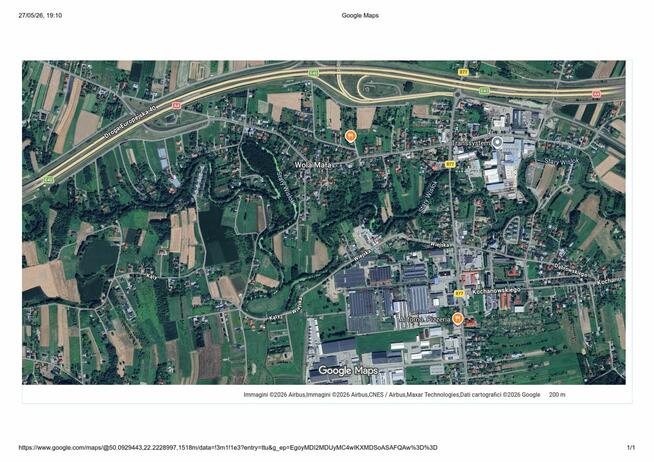Click the red 94 shield at the right edge
654x462 pixels.
point(596,94)
